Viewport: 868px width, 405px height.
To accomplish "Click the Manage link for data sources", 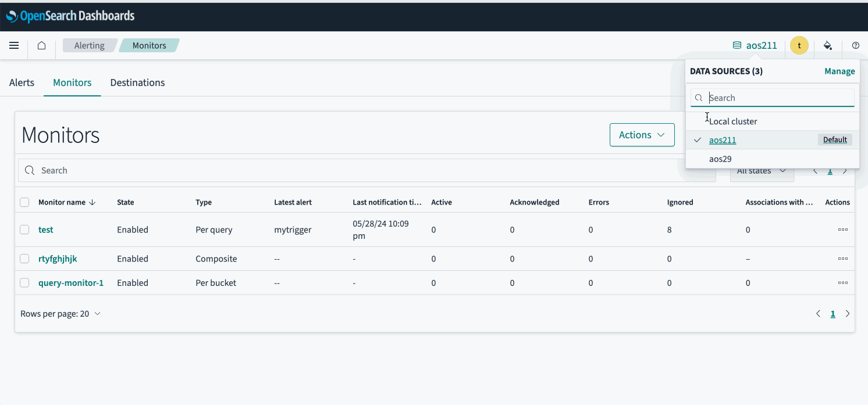I will coord(839,71).
